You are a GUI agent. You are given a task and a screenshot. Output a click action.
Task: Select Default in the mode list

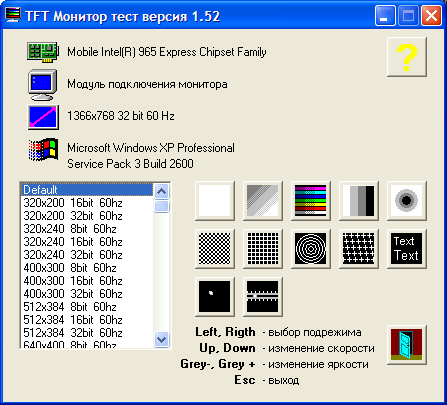[87, 190]
